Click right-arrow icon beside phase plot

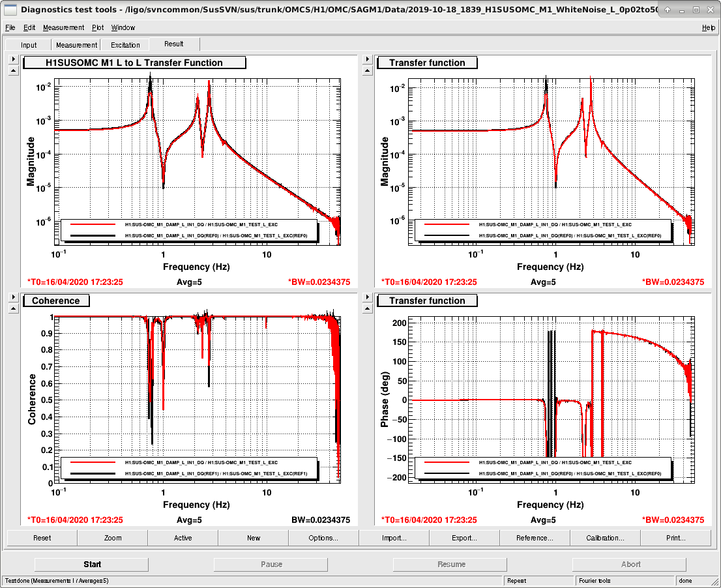click(x=367, y=297)
